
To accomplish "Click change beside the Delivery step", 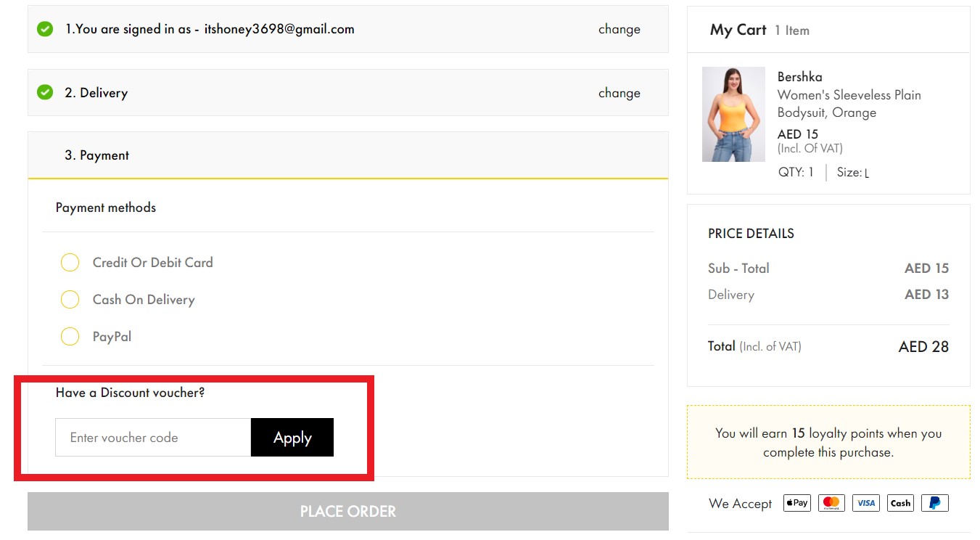I will point(619,92).
